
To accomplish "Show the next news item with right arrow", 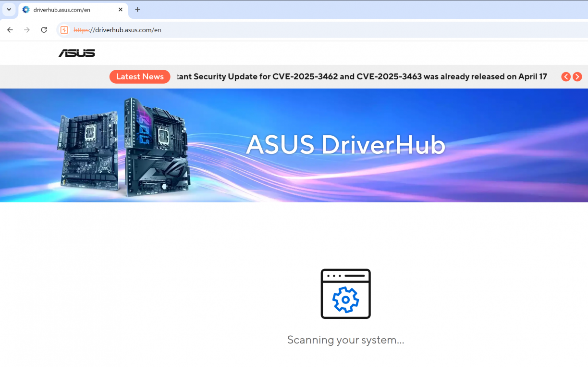I will pos(577,77).
